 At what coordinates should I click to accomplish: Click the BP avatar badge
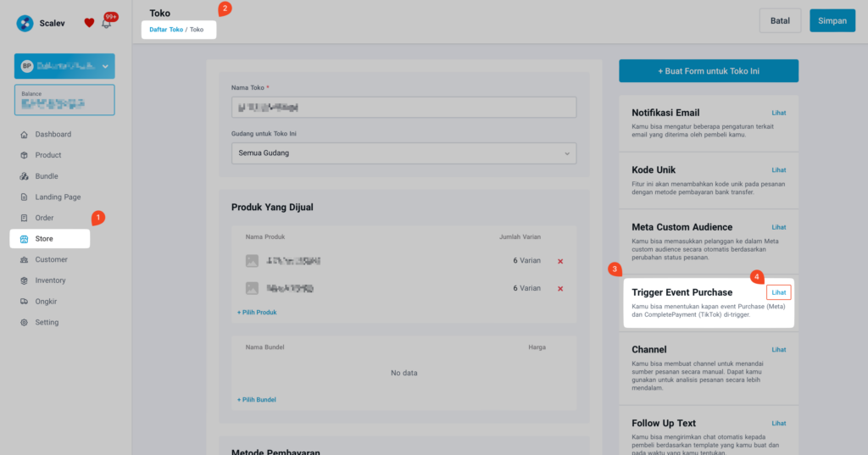(26, 66)
